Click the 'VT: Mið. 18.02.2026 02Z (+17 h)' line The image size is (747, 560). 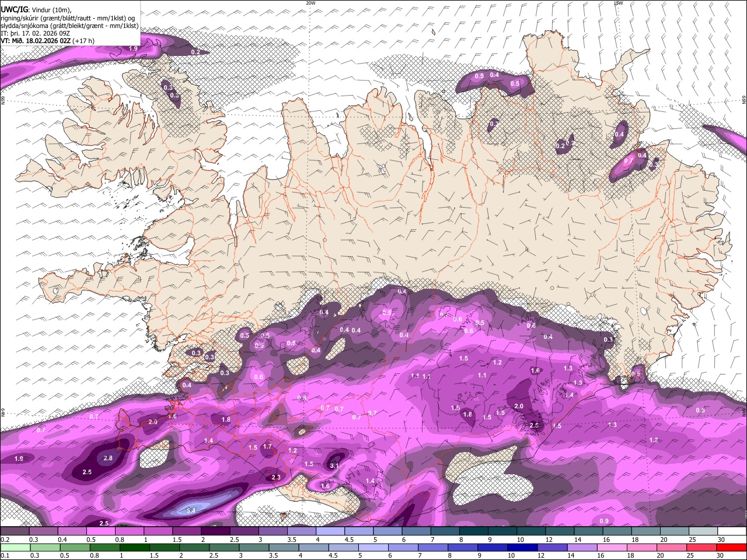(47, 41)
